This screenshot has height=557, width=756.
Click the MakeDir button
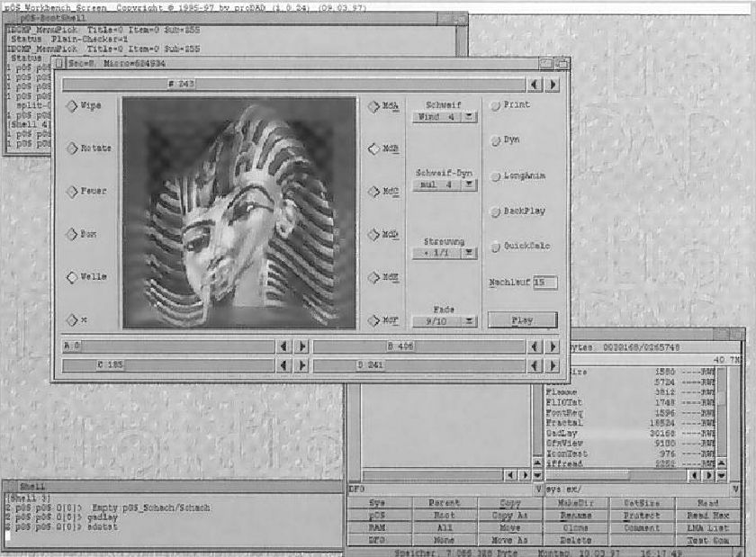coord(575,503)
